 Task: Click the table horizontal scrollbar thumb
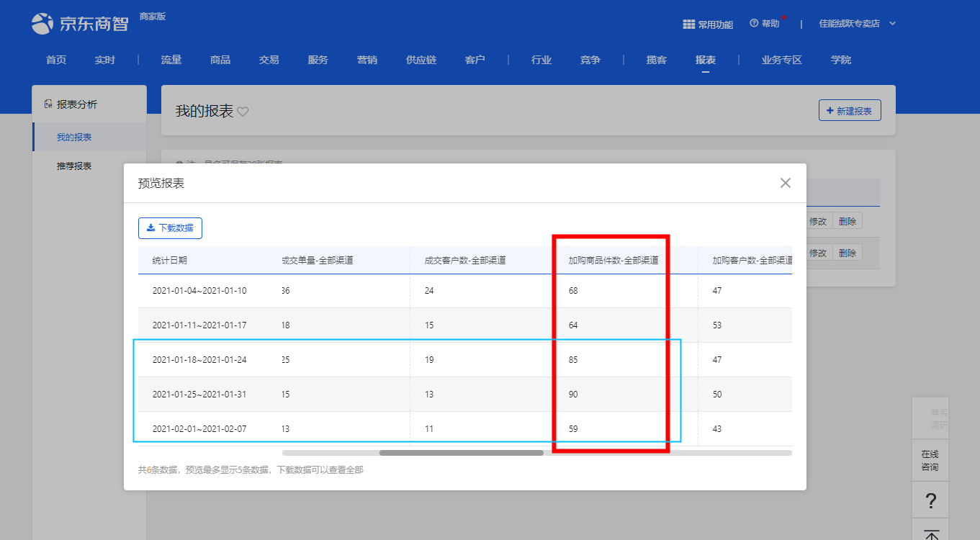462,453
